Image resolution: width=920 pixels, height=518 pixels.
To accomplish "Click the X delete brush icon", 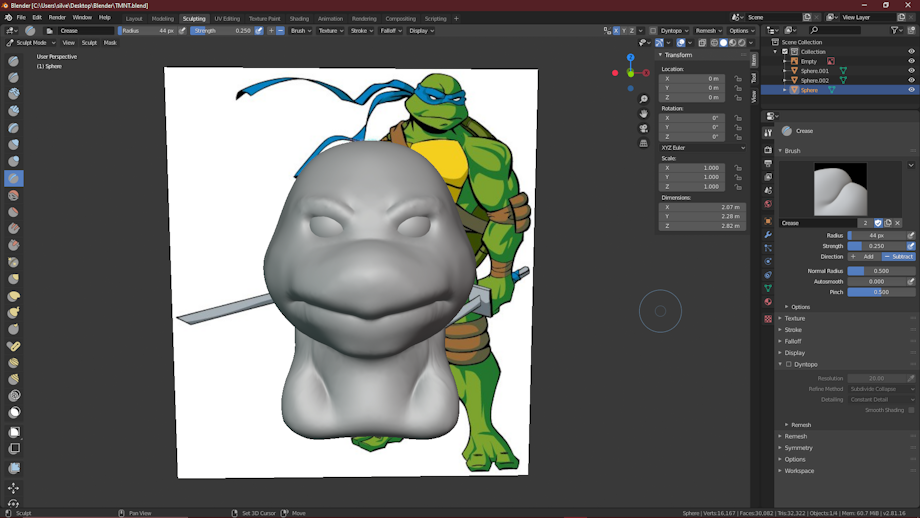I will [x=898, y=223].
